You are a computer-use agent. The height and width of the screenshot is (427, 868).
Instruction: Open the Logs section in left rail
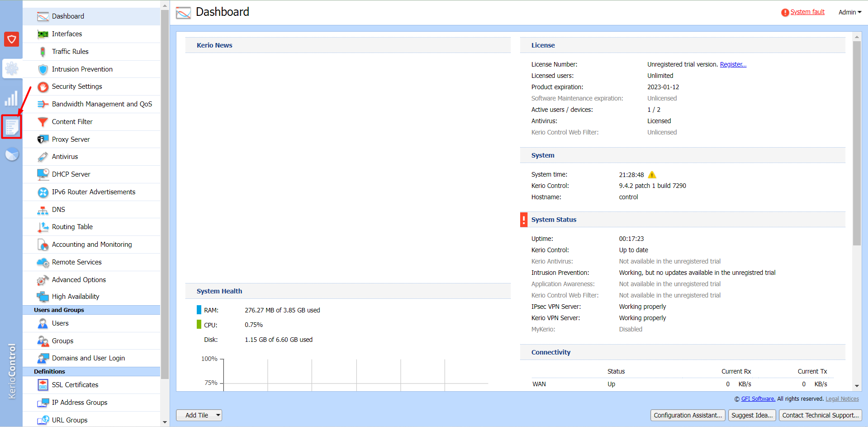click(12, 127)
